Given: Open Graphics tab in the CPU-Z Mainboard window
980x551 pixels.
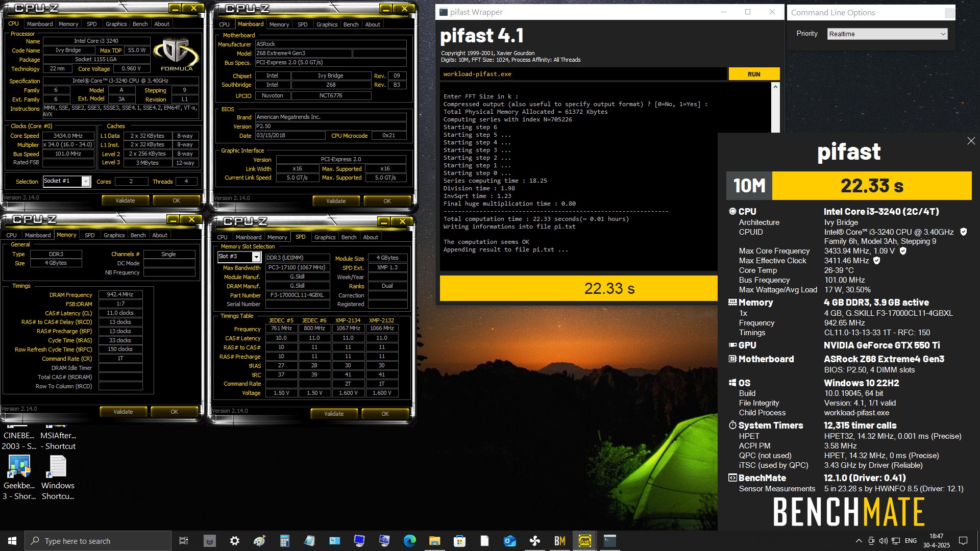Looking at the screenshot, I should [x=327, y=24].
